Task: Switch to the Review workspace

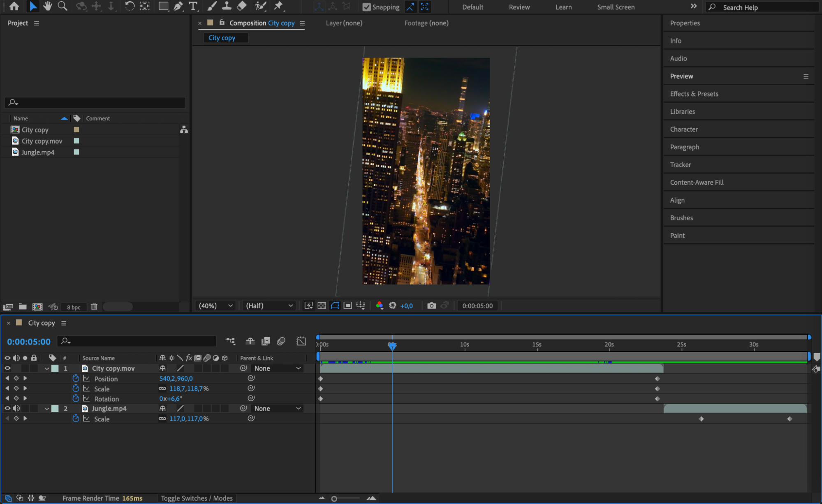Action: click(x=519, y=7)
